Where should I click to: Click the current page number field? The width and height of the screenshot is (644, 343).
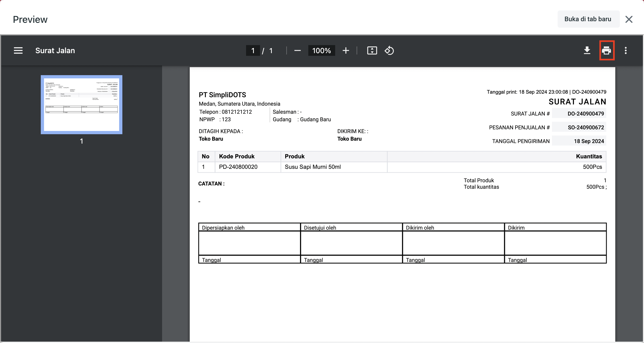253,50
